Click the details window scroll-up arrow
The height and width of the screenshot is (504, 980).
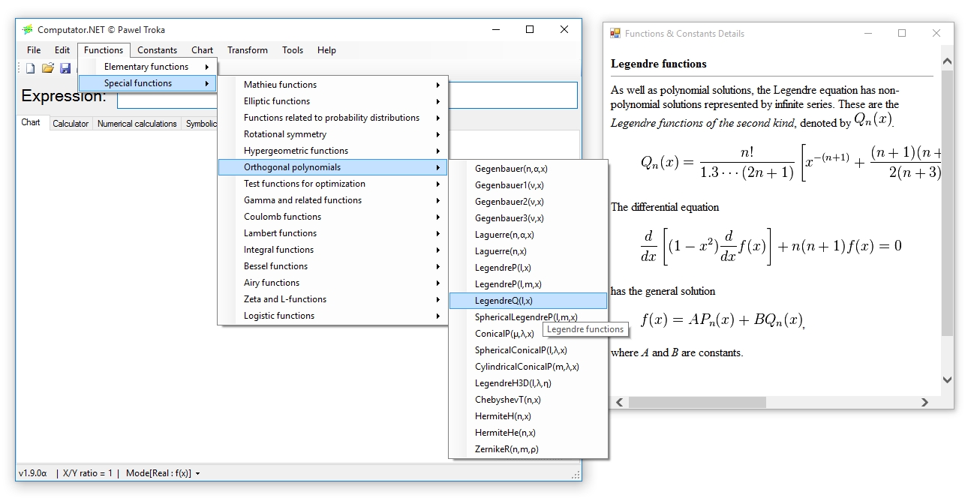[947, 61]
